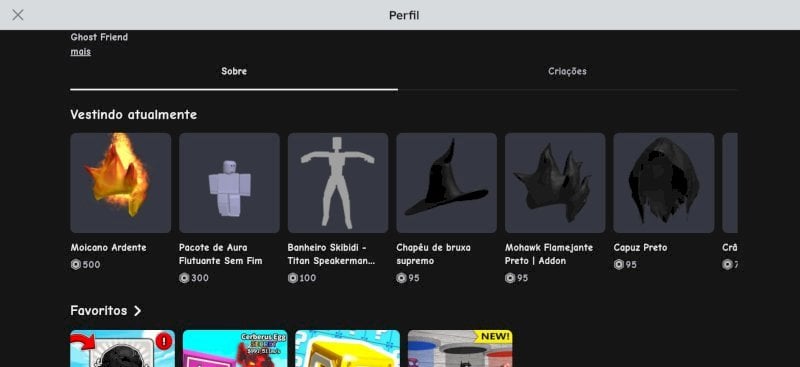Click the Robux icon under Mohawk Flamejante
The image size is (800, 367).
click(x=510, y=278)
